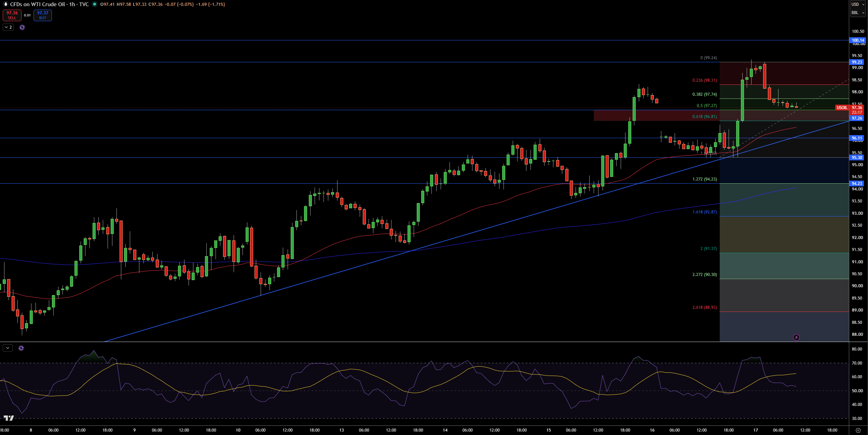Click RSI scale value 70.00
Image resolution: width=868 pixels, height=435 pixels.
click(857, 363)
